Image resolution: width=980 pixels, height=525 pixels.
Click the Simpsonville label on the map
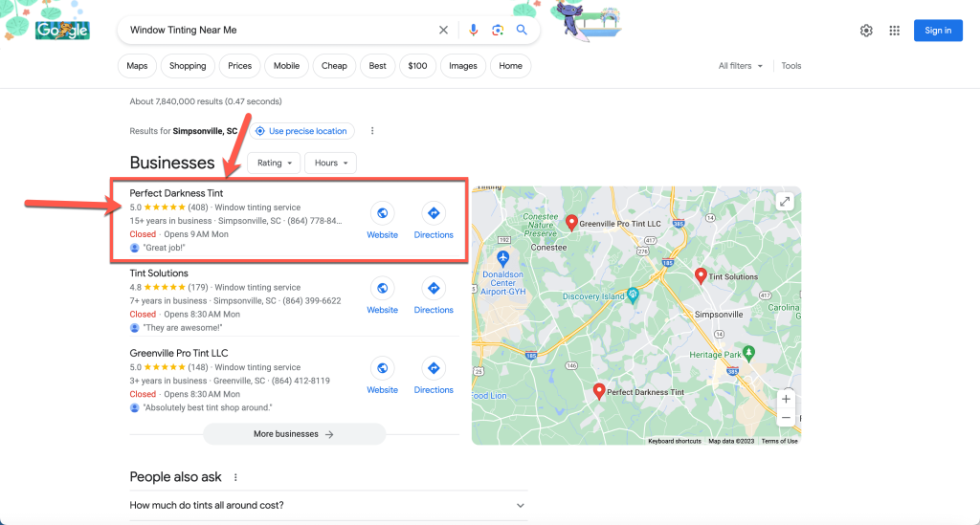point(719,315)
